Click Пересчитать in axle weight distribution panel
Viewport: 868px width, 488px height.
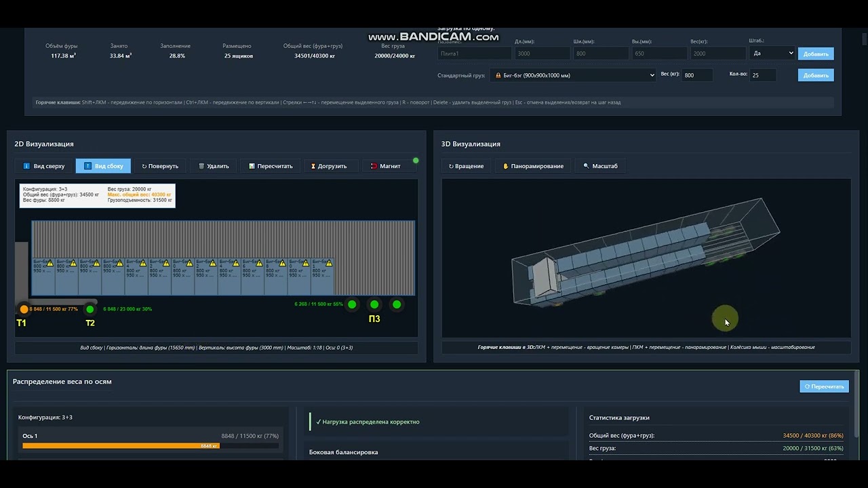(x=824, y=386)
